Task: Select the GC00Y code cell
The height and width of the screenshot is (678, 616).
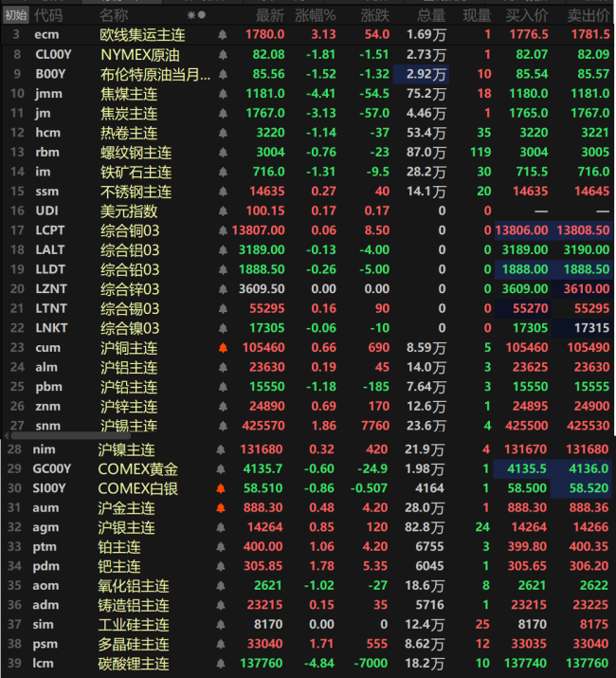Action: (x=52, y=468)
